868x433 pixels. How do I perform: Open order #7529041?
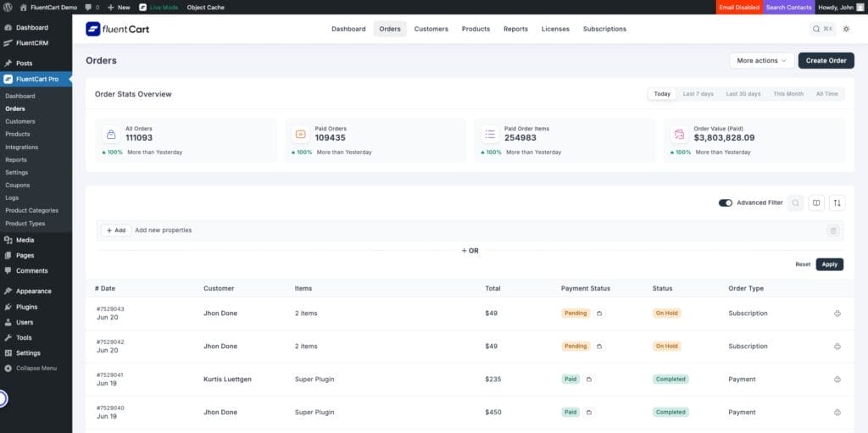coord(109,375)
